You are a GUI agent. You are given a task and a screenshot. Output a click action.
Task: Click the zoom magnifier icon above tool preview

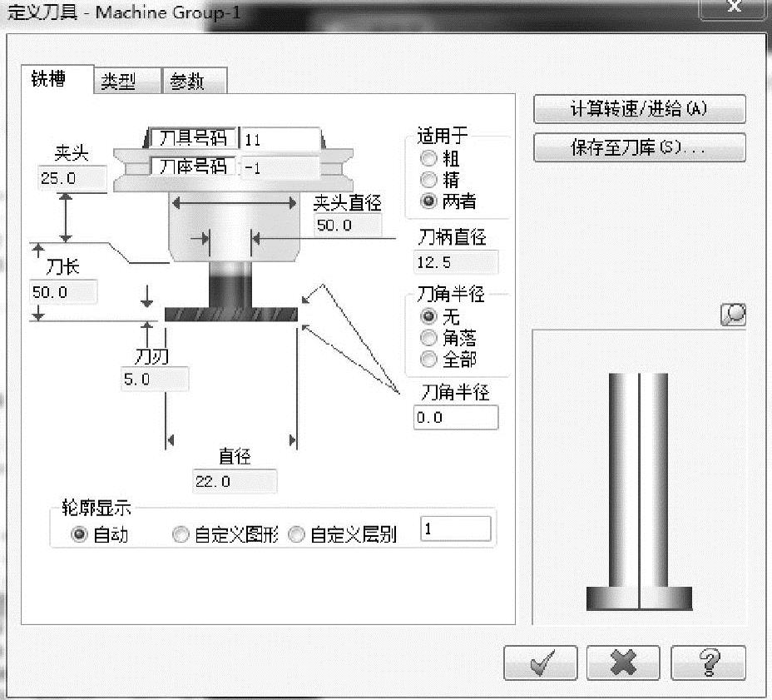[x=733, y=315]
